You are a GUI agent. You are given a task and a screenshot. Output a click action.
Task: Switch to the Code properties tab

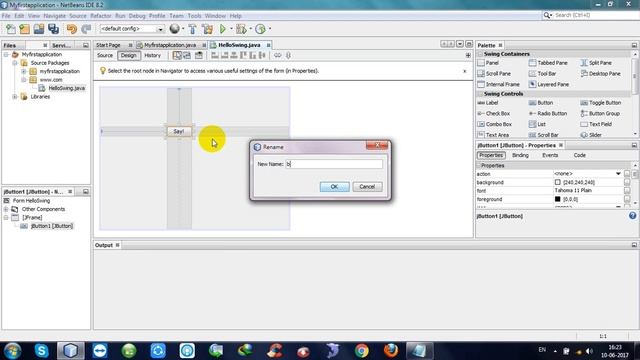(x=580, y=156)
